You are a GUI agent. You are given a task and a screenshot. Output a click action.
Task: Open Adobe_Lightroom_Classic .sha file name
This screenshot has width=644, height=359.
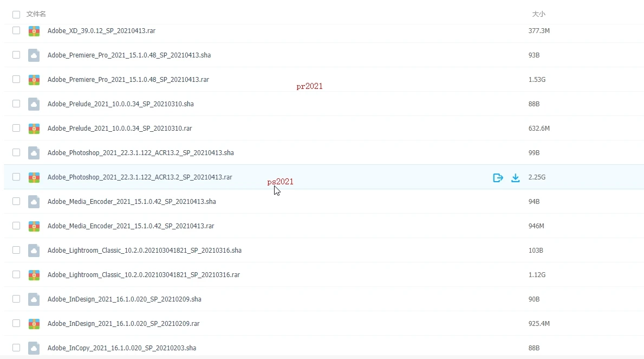144,251
